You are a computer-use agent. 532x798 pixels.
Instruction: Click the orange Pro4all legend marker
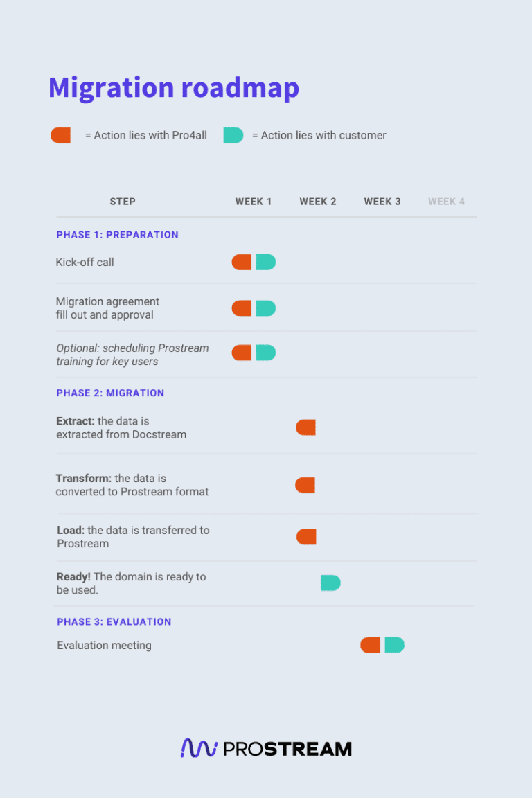click(x=61, y=135)
